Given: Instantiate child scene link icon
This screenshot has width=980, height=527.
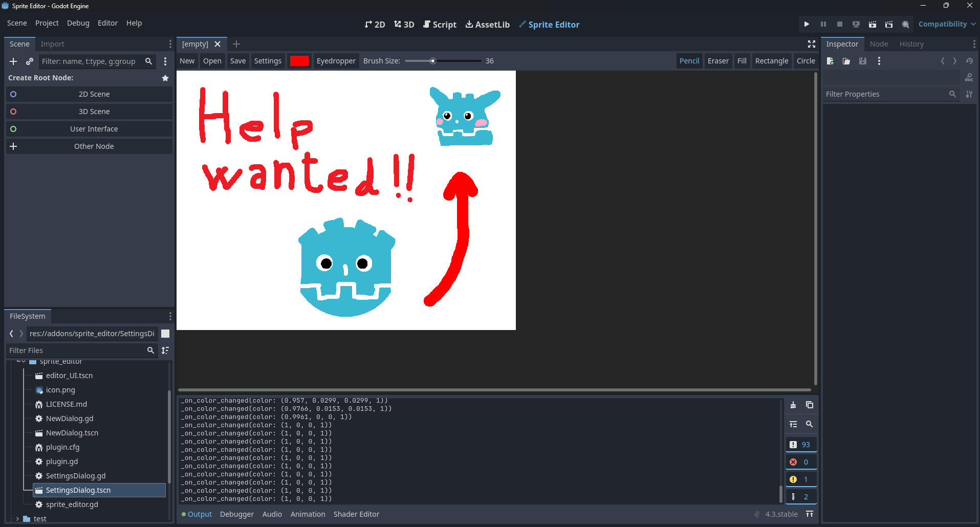Looking at the screenshot, I should pos(30,61).
